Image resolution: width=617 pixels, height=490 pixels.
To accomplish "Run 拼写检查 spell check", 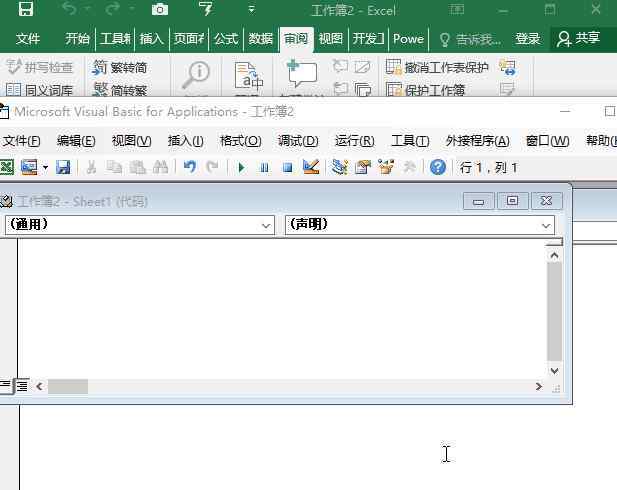I will [x=40, y=67].
